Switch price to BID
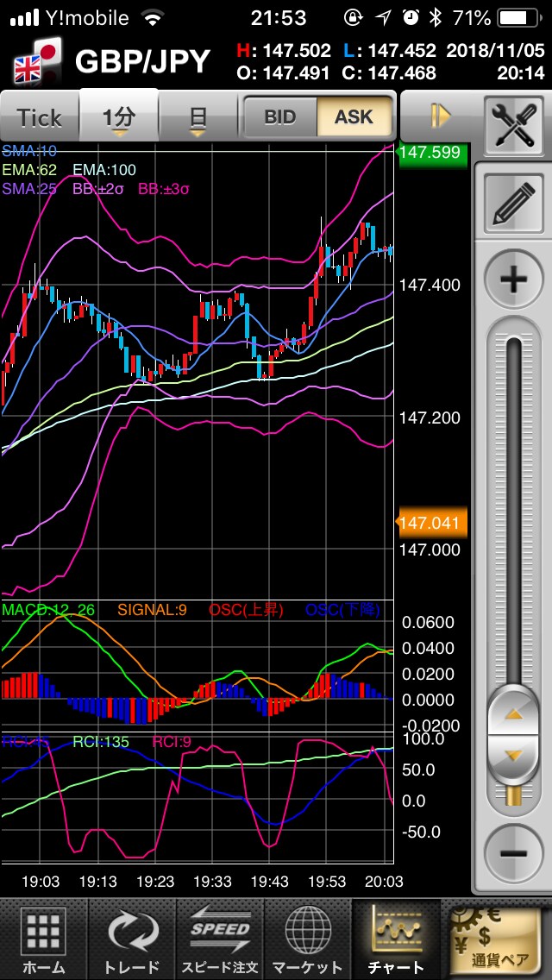 280,116
